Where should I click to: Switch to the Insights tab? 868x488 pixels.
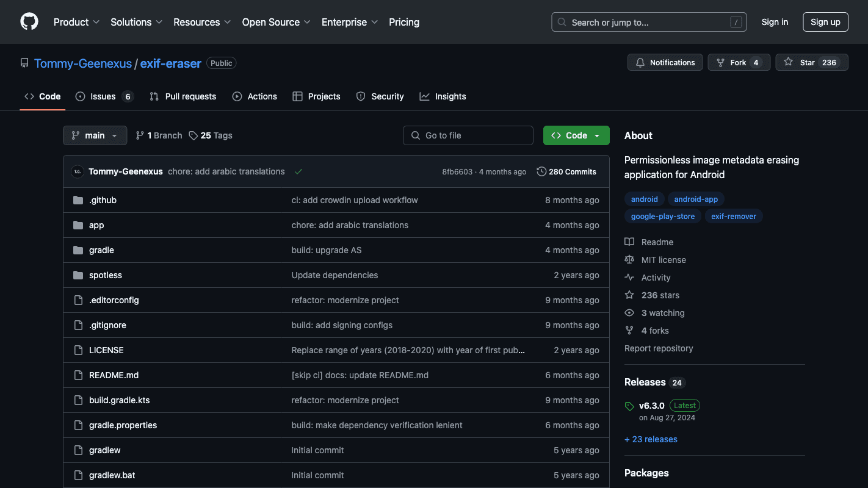pos(443,96)
